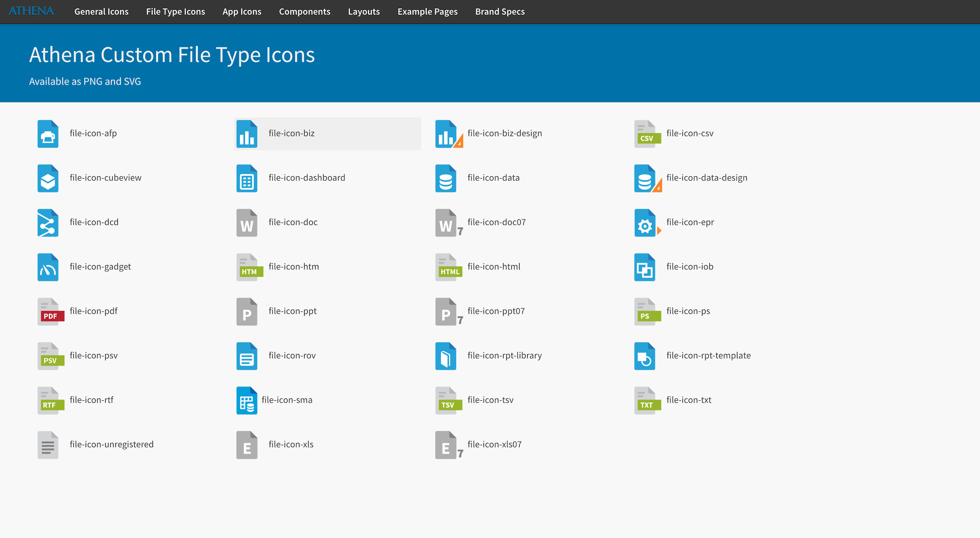The height and width of the screenshot is (538, 980).
Task: Select the rpt-template file icon
Action: (645, 356)
